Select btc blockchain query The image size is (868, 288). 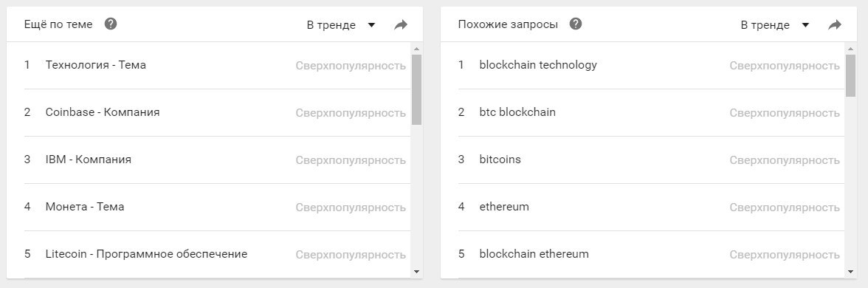(651, 112)
